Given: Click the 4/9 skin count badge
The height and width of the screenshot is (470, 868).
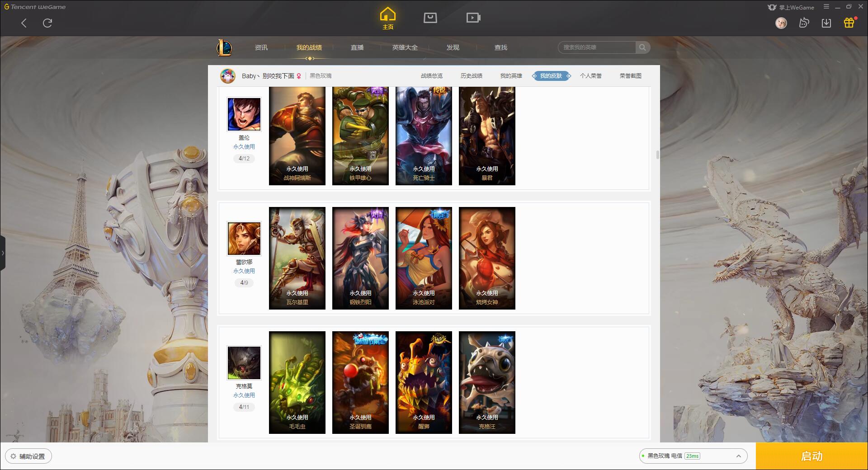Looking at the screenshot, I should point(244,283).
